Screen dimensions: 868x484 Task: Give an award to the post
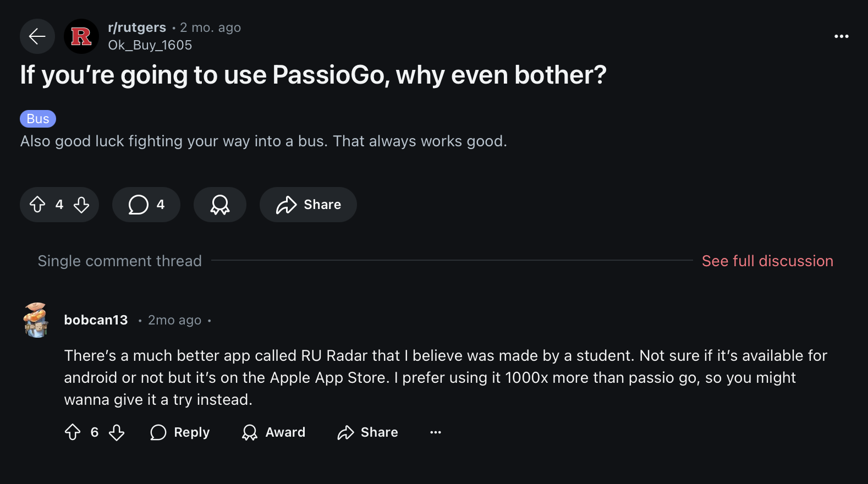(219, 205)
